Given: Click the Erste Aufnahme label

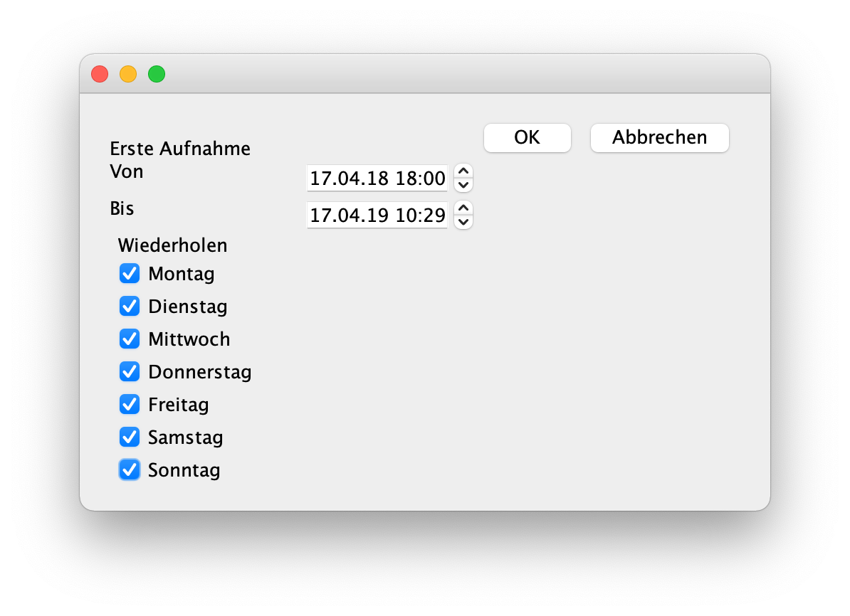Looking at the screenshot, I should pyautogui.click(x=180, y=149).
